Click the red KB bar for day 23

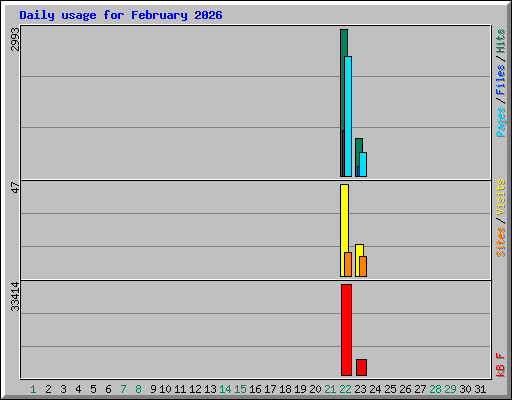coord(361,367)
